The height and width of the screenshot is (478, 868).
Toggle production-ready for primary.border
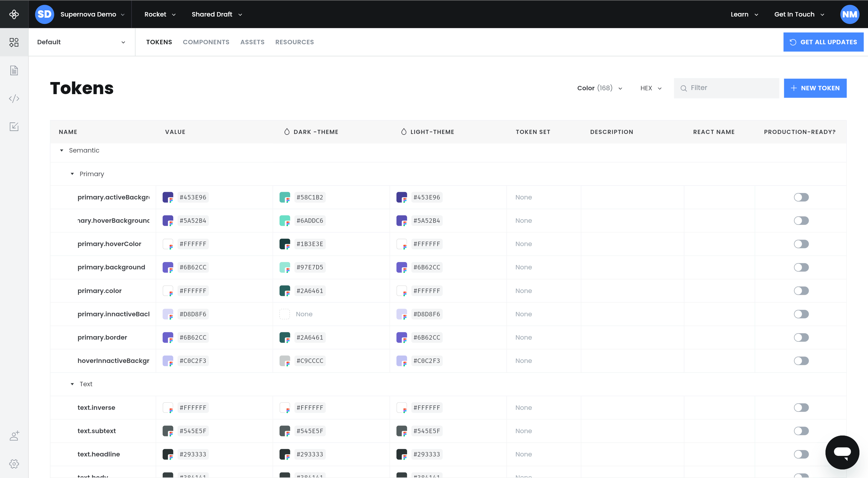(x=801, y=337)
